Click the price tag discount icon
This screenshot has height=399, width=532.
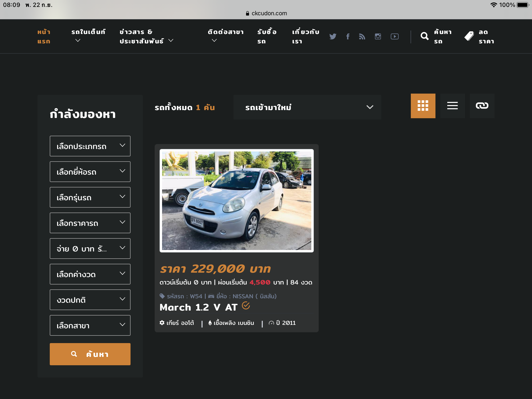pos(469,36)
